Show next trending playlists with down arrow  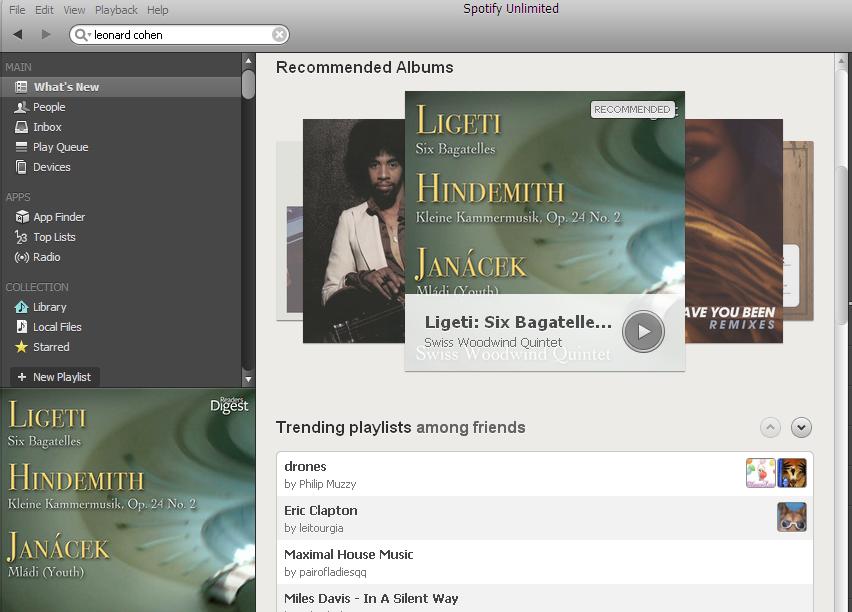801,428
